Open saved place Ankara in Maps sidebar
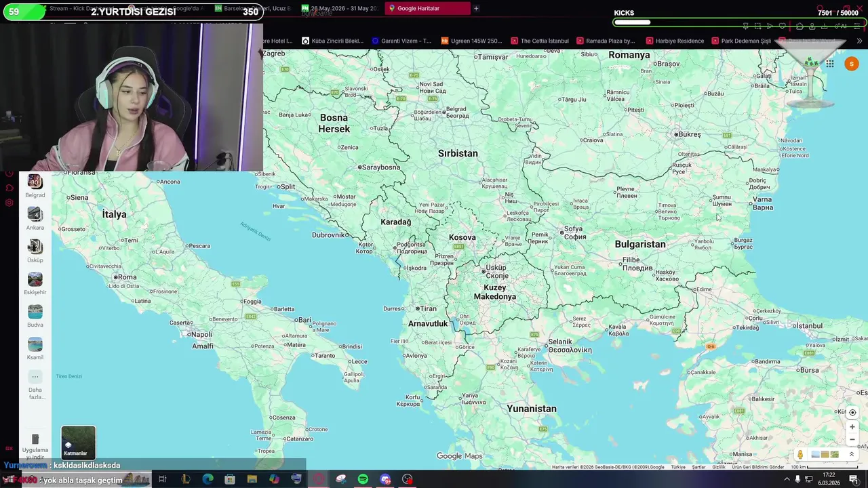The image size is (868, 488). [35, 218]
